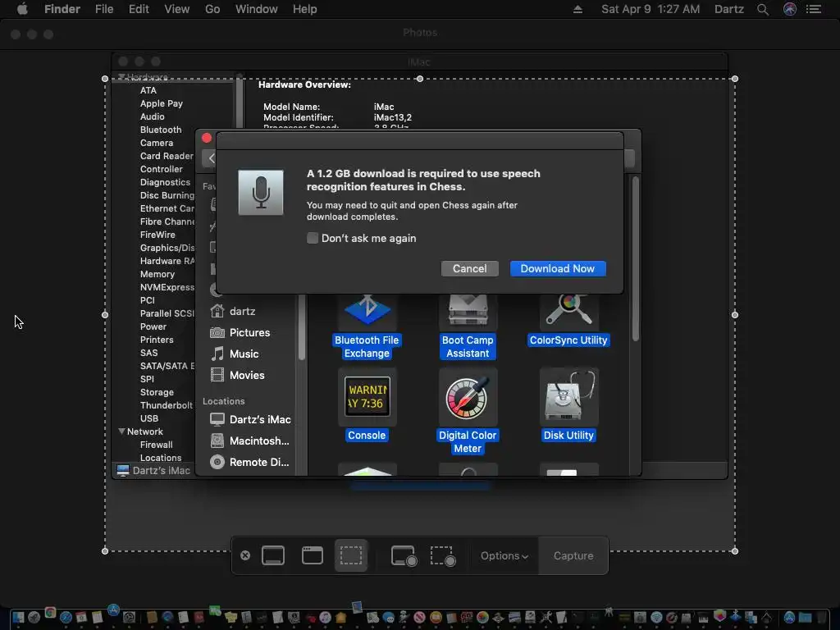Image resolution: width=840 pixels, height=630 pixels.
Task: Select Diagnostics in the hardware list
Action: tap(165, 182)
